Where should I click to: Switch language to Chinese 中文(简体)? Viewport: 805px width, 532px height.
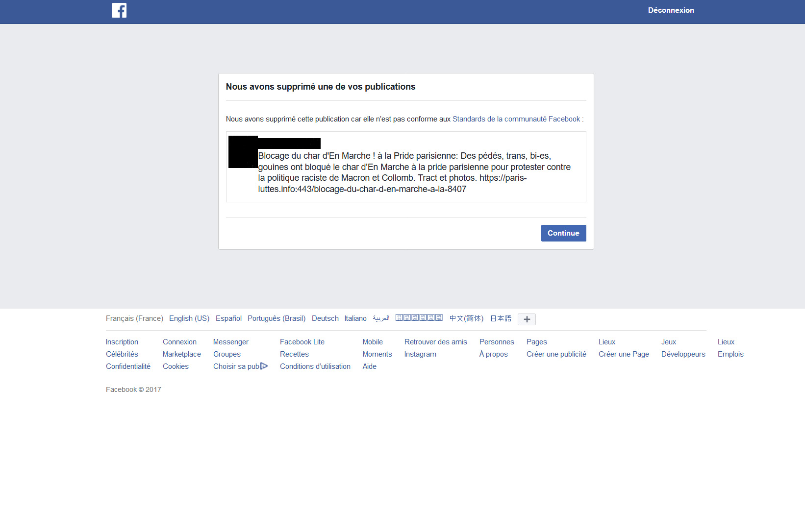click(x=466, y=318)
